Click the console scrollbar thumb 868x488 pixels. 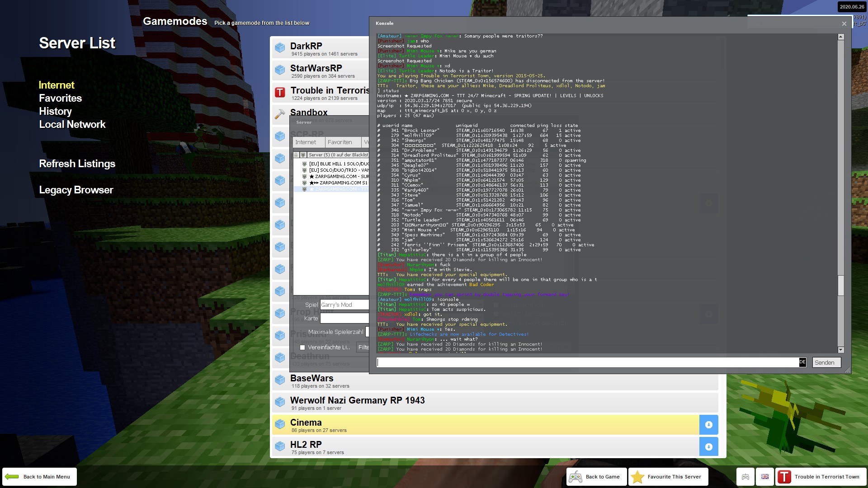point(841,286)
